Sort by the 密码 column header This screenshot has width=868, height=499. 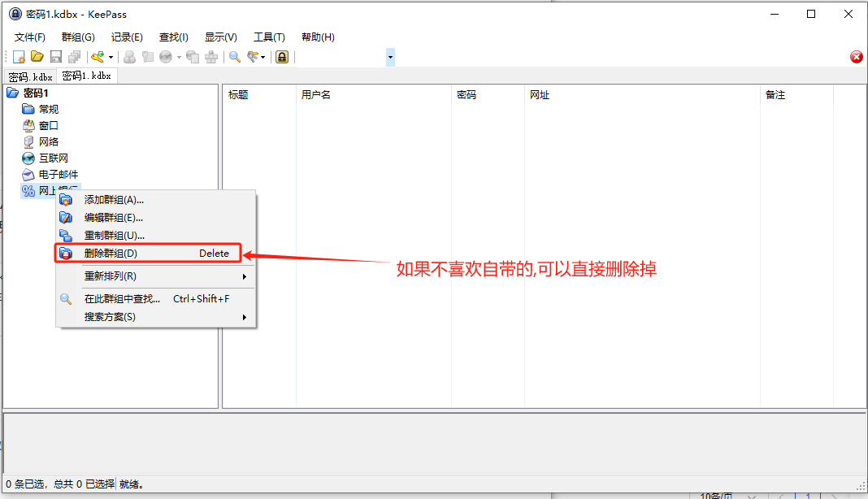488,95
